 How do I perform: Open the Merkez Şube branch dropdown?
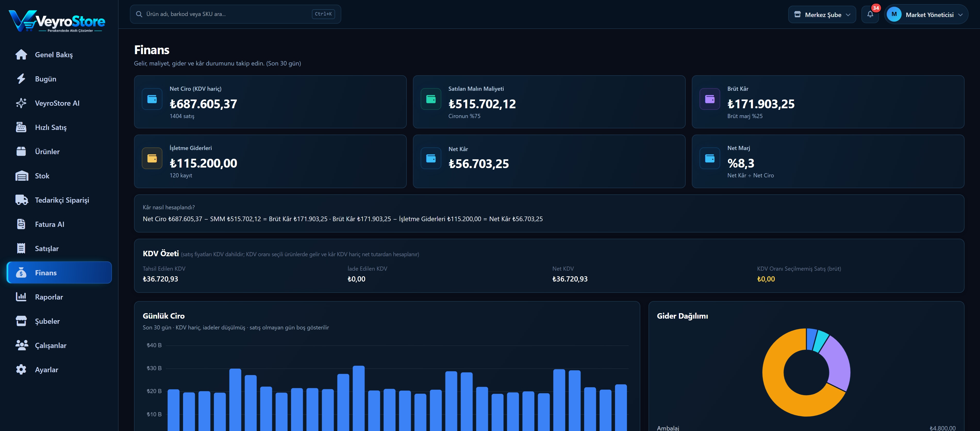(822, 14)
